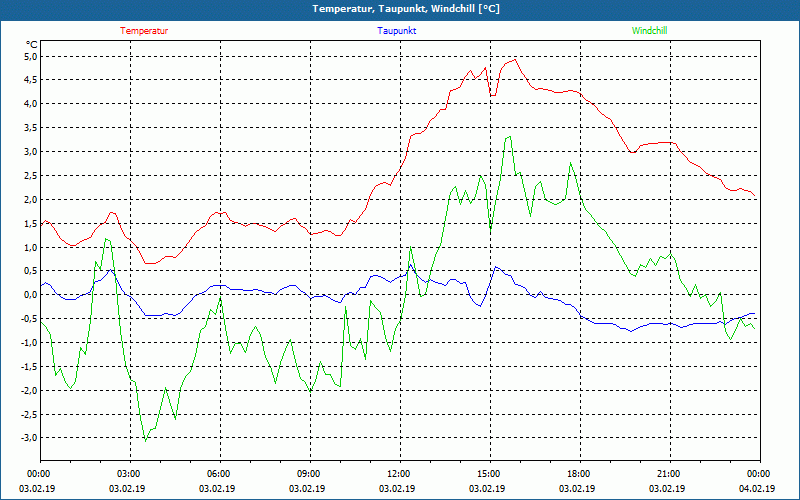Click the last 00:00 time label above 04.02.19

pos(760,474)
